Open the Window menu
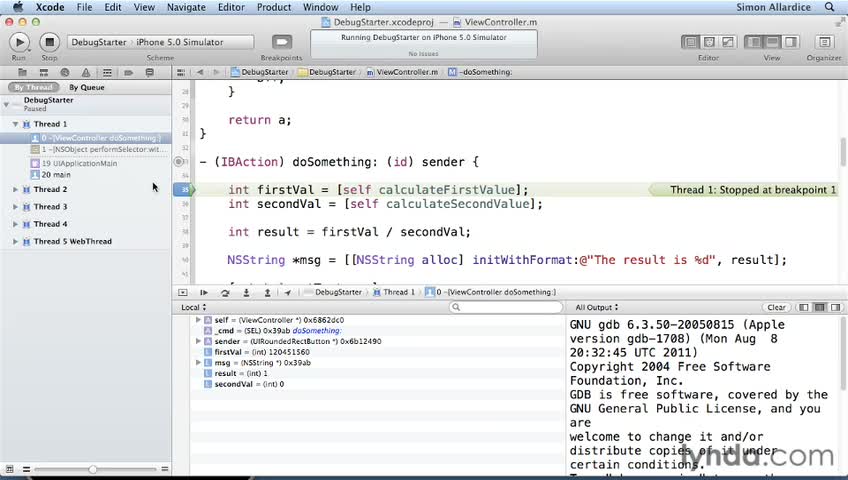Viewport: 848px width, 480px height. tap(320, 8)
